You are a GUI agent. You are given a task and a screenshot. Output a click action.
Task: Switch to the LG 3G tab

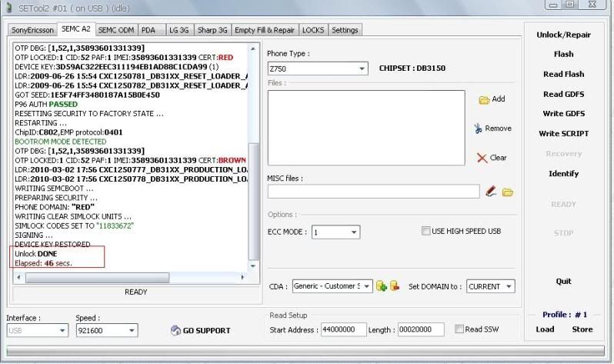point(179,30)
